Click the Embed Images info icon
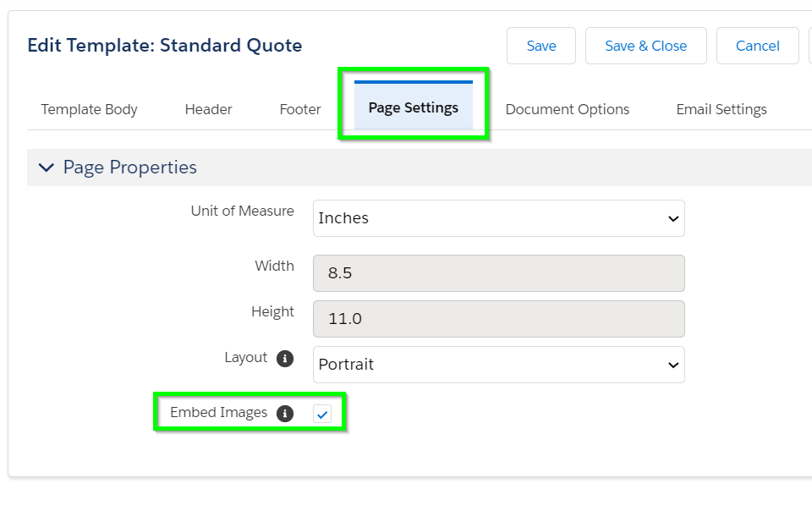This screenshot has height=511, width=812. click(285, 413)
